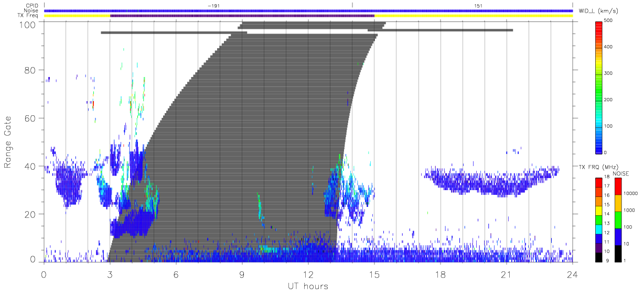644x297 pixels.
Task: Select the blue Noise strip above the plot
Action: [308, 10]
